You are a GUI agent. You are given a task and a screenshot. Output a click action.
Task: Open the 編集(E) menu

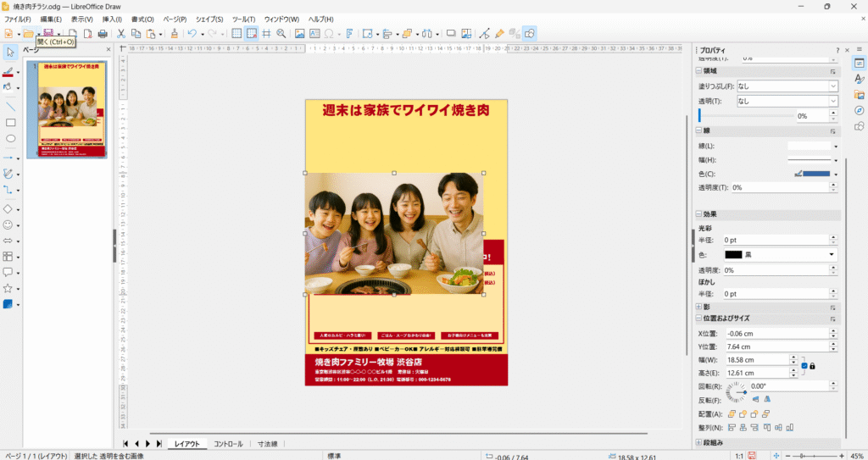[x=51, y=19]
